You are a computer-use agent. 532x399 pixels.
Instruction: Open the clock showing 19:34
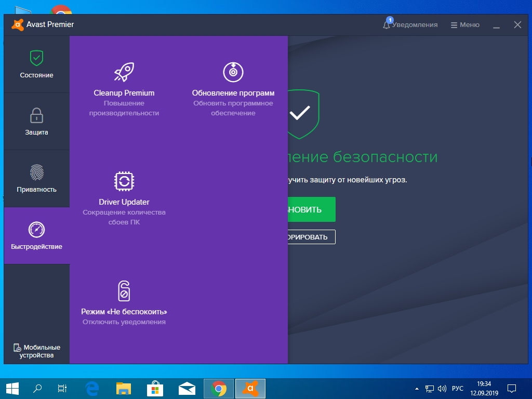[484, 389]
